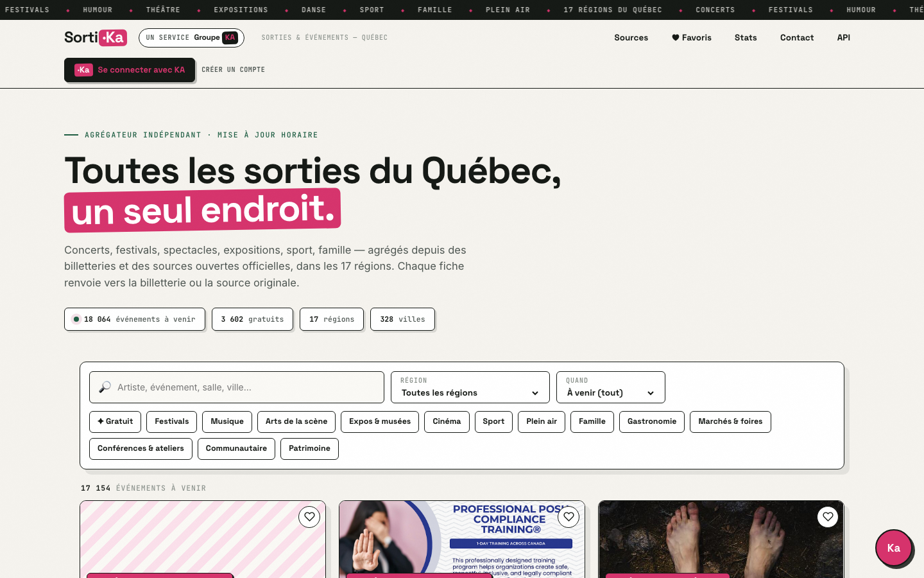Expand the Région dropdown
Screen dimensions: 924x578
[470, 387]
